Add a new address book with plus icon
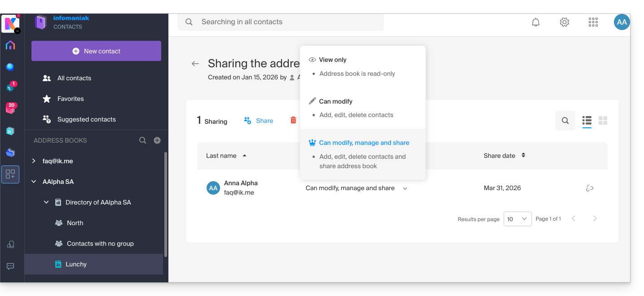Screen dimensions: 644x296 pyautogui.click(x=157, y=140)
